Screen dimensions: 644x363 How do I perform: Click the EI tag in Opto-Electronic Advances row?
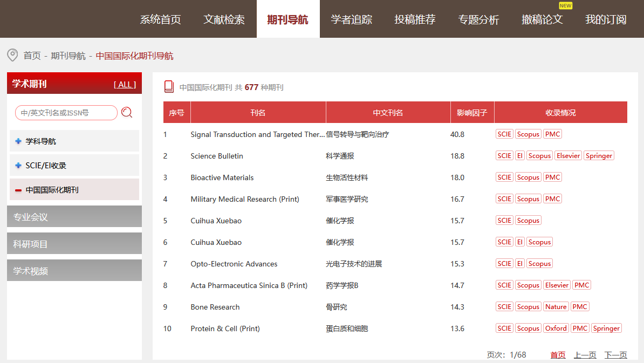pyautogui.click(x=520, y=264)
